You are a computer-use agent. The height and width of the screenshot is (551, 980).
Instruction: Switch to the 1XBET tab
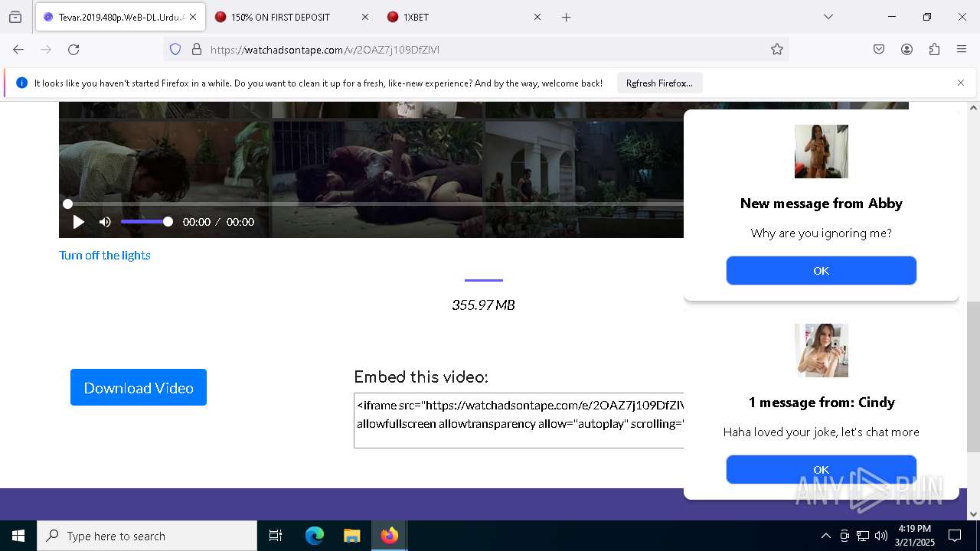[465, 17]
